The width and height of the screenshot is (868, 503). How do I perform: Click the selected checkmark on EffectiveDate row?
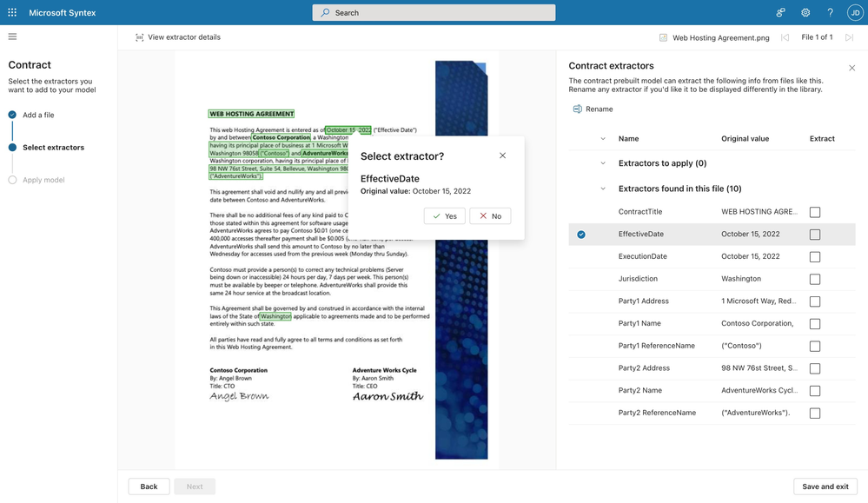[x=581, y=235]
